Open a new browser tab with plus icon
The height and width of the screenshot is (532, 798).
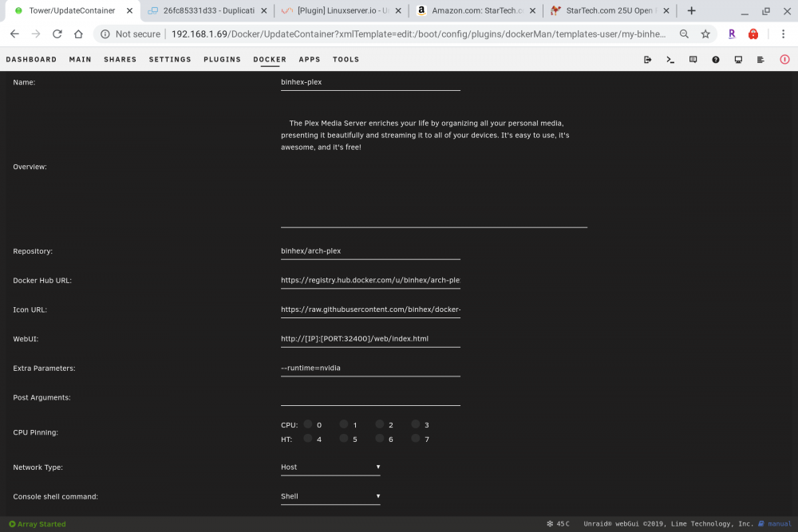691,10
